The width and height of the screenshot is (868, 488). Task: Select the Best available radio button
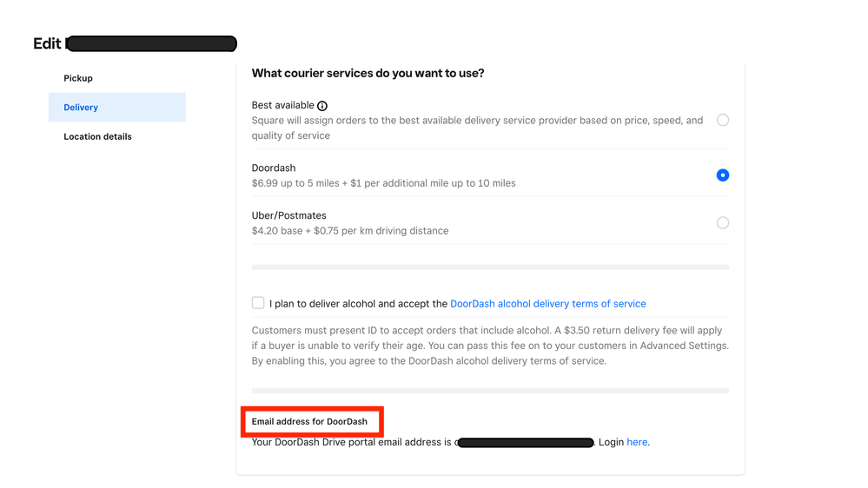pyautogui.click(x=722, y=121)
